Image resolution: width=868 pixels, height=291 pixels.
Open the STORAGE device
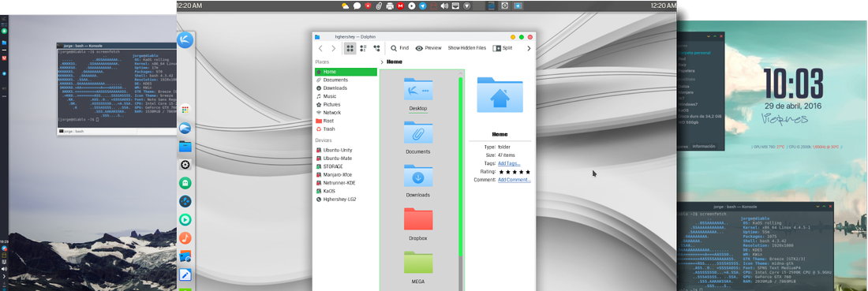click(346, 166)
